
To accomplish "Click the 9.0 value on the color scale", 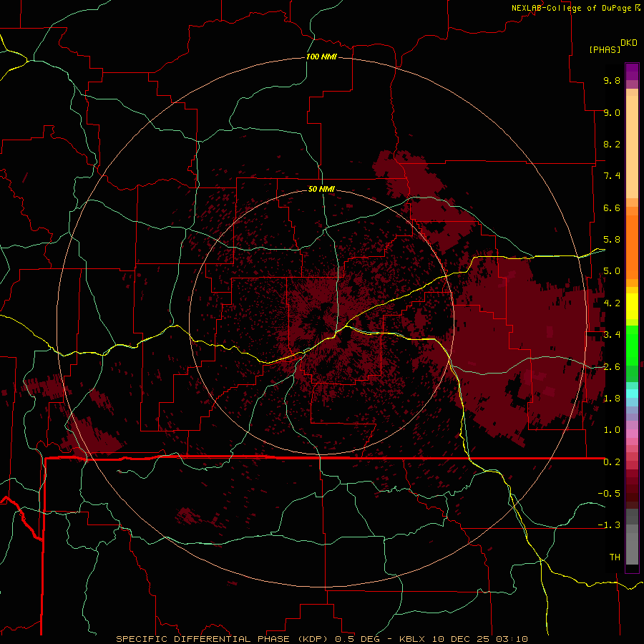I will coord(612,112).
